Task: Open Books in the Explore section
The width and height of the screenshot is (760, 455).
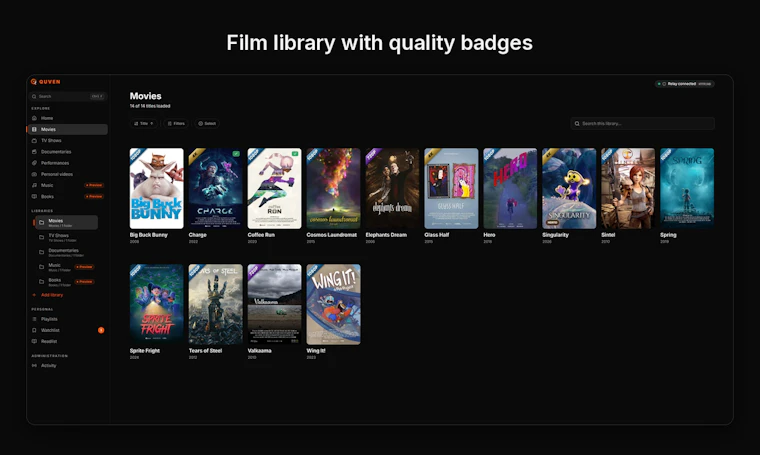Action: (x=67, y=196)
